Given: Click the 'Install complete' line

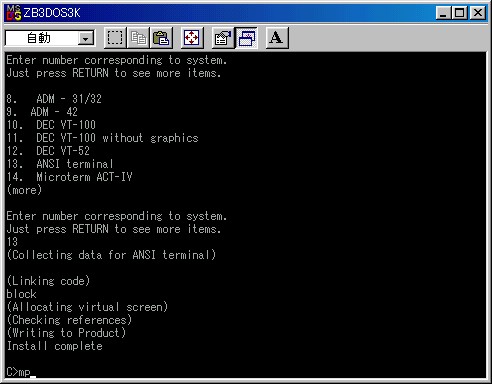Looking at the screenshot, I should tap(55, 346).
